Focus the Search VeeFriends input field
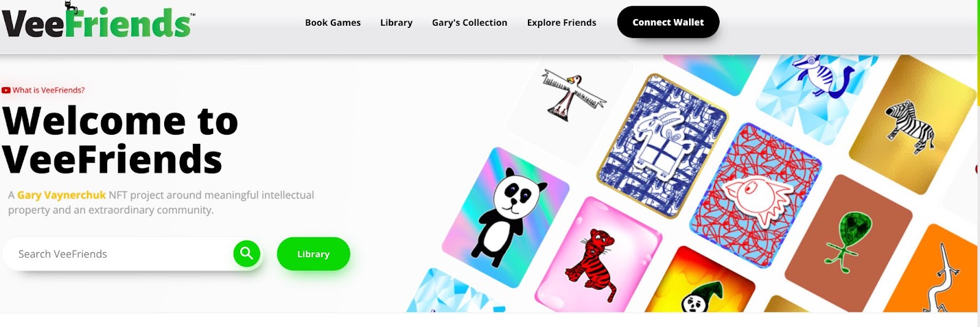Image resolution: width=980 pixels, height=327 pixels. click(123, 254)
